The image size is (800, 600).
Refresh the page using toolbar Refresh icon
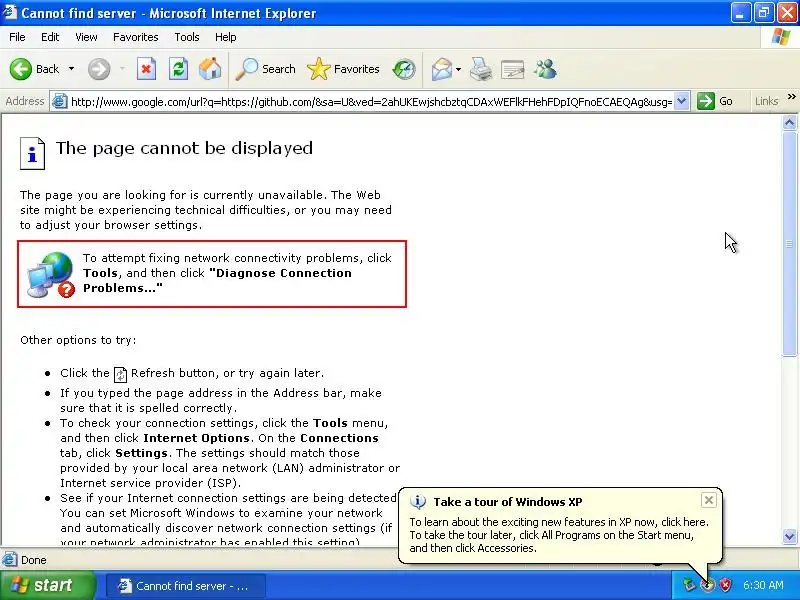point(179,69)
